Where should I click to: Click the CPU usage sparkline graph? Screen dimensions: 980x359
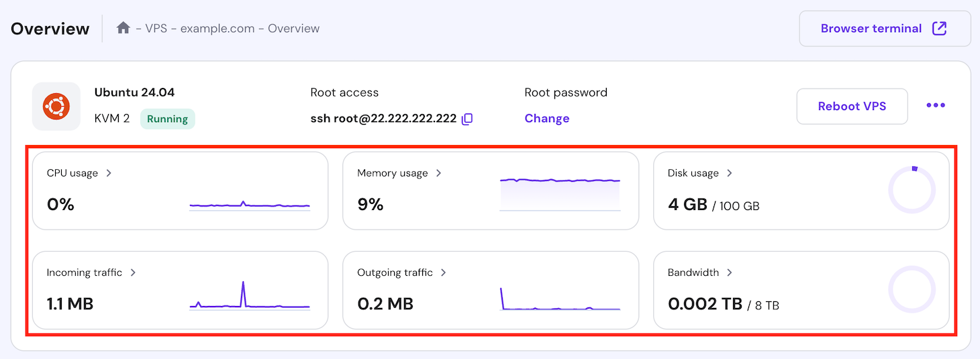(x=250, y=205)
